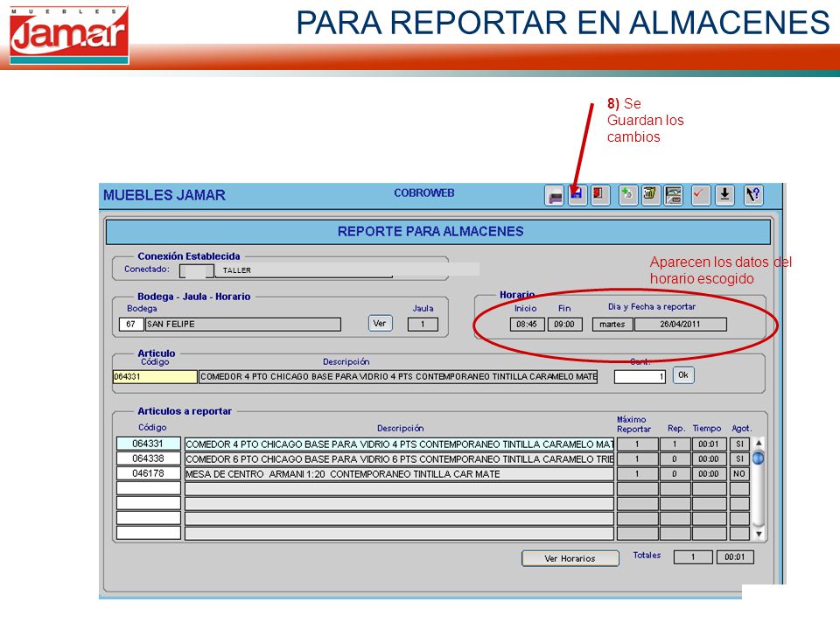This screenshot has width=840, height=630.
Task: Click the green plus add-record icon
Action: point(628,195)
